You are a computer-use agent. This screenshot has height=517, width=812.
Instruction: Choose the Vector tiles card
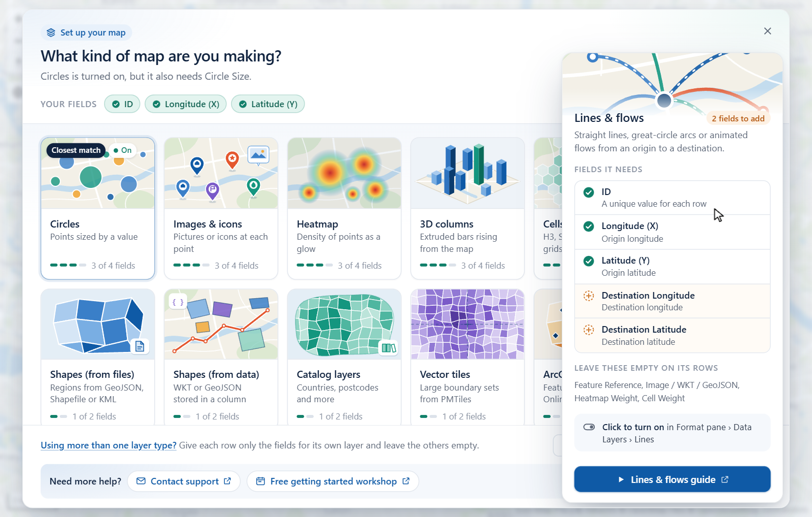pos(467,357)
